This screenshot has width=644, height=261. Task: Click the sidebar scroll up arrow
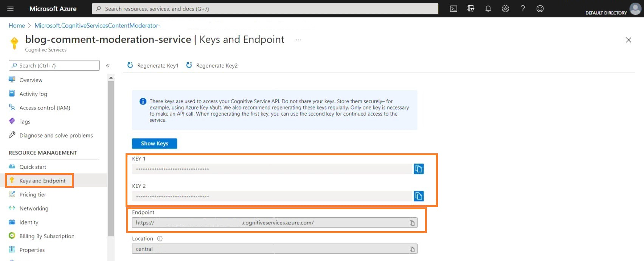(x=111, y=77)
